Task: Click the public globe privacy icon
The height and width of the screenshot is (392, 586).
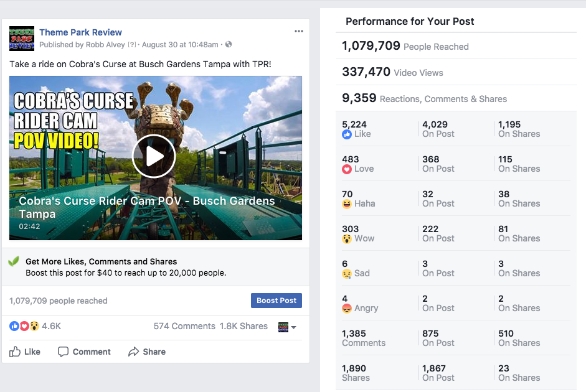Action: coord(229,44)
